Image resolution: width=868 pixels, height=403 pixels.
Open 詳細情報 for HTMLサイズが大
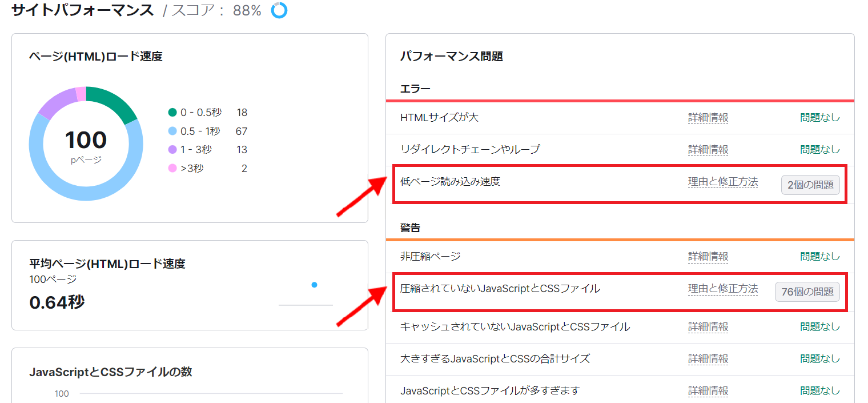pyautogui.click(x=708, y=118)
